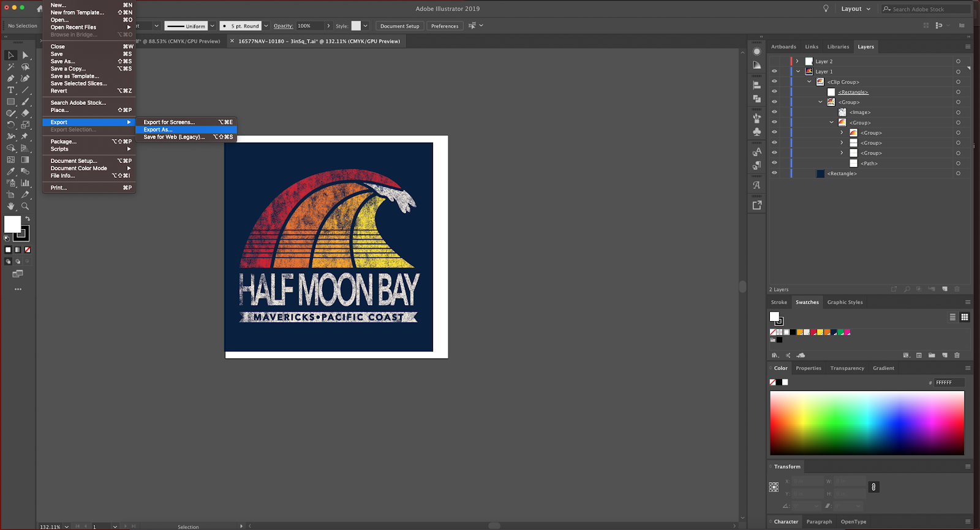Open the 5 pt. Round brush dropdown
This screenshot has height=530, width=980.
pyautogui.click(x=266, y=26)
